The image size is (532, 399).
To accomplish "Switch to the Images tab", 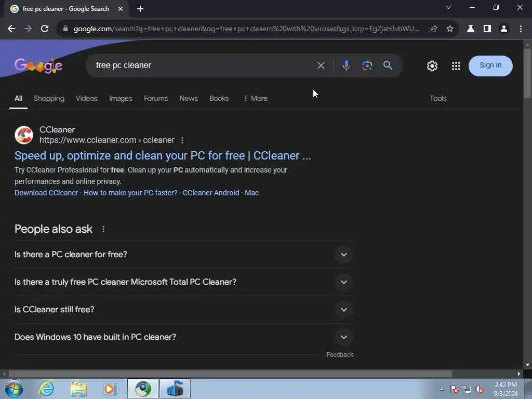I will (121, 98).
